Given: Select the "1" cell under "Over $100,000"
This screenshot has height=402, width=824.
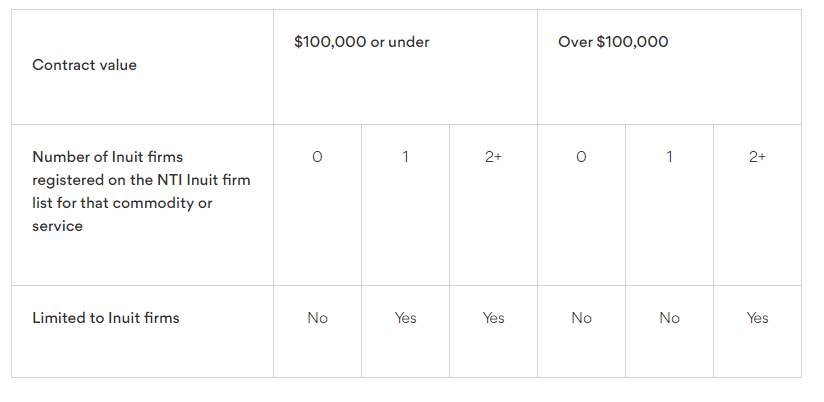Looking at the screenshot, I should click(x=669, y=157).
